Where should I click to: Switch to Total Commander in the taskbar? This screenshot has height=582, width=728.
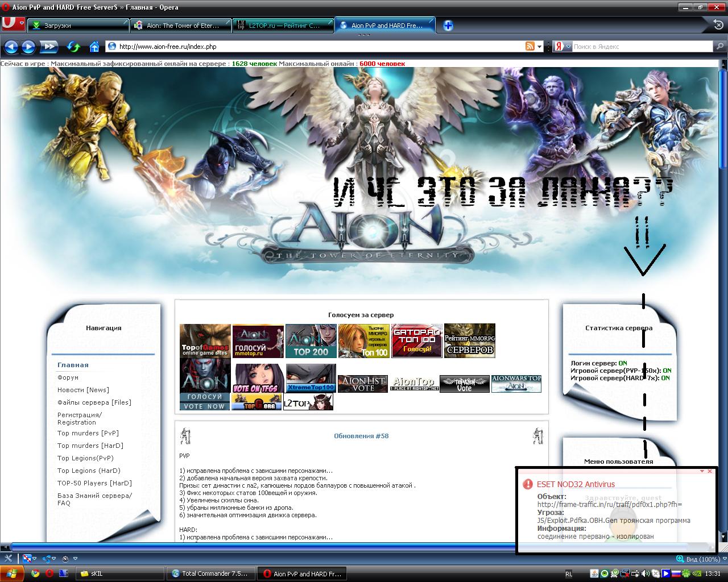(x=211, y=573)
